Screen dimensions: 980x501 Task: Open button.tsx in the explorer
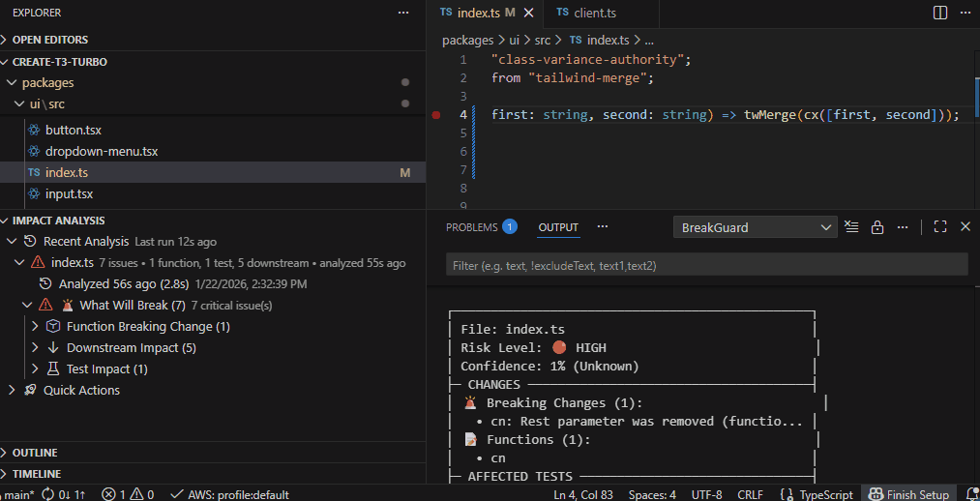click(x=74, y=131)
